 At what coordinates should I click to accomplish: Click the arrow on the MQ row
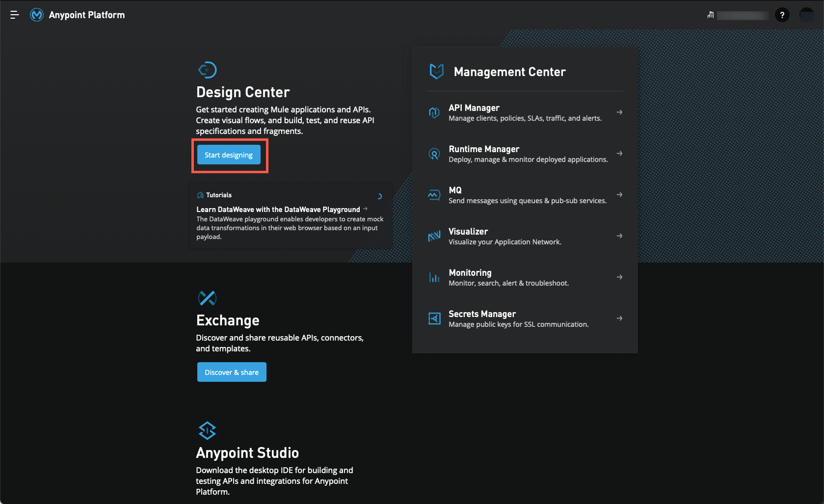[x=619, y=195]
